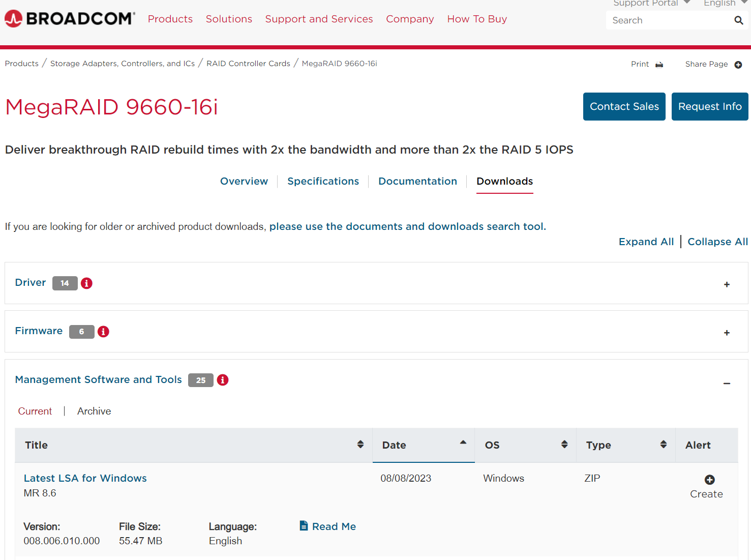
Task: Sort table by Title column
Action: pos(360,445)
